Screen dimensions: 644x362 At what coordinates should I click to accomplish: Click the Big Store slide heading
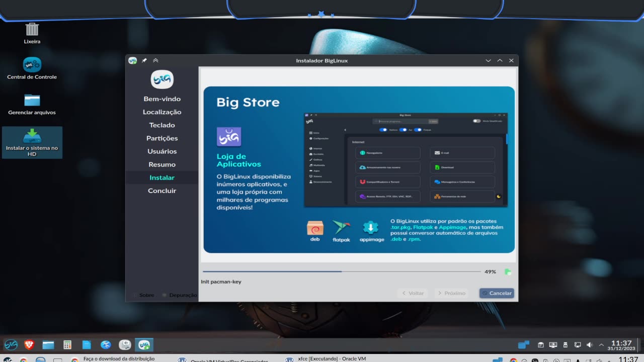click(x=248, y=103)
